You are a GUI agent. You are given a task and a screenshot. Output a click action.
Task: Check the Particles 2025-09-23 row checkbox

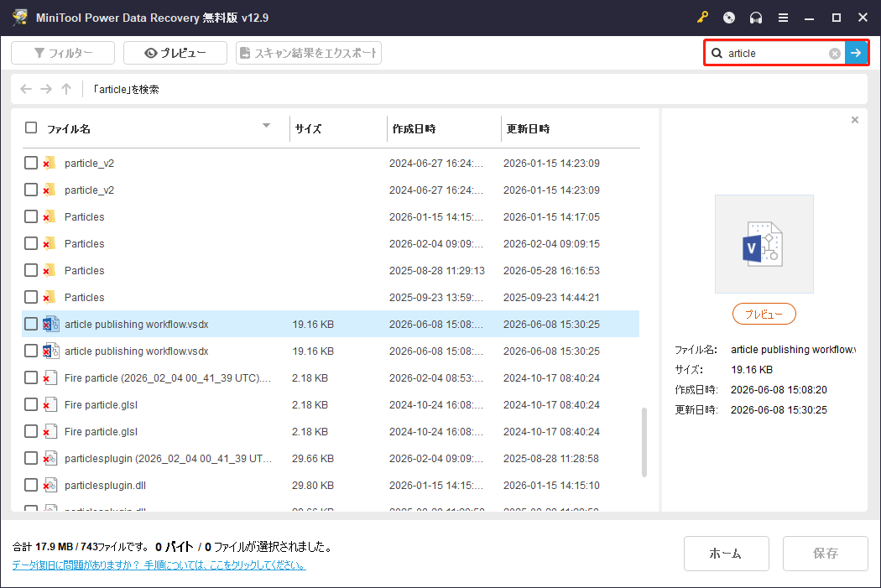tap(31, 297)
